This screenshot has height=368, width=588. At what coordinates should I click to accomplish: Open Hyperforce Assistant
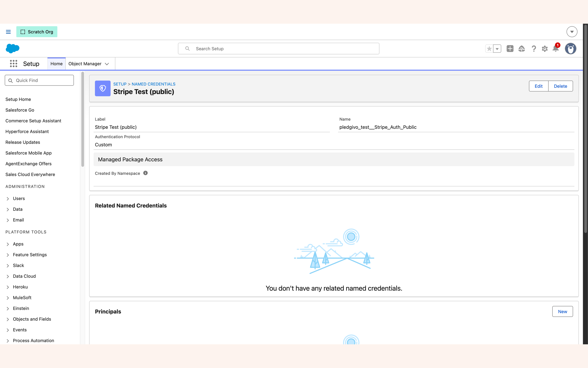point(27,131)
